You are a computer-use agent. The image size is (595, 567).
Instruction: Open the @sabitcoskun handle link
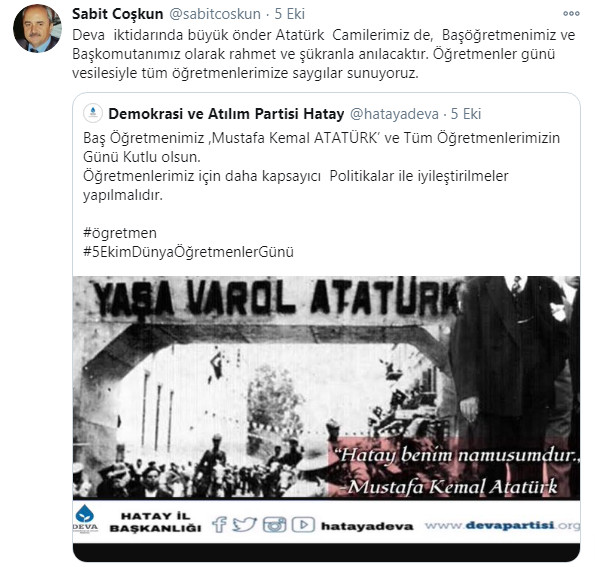pos(215,14)
